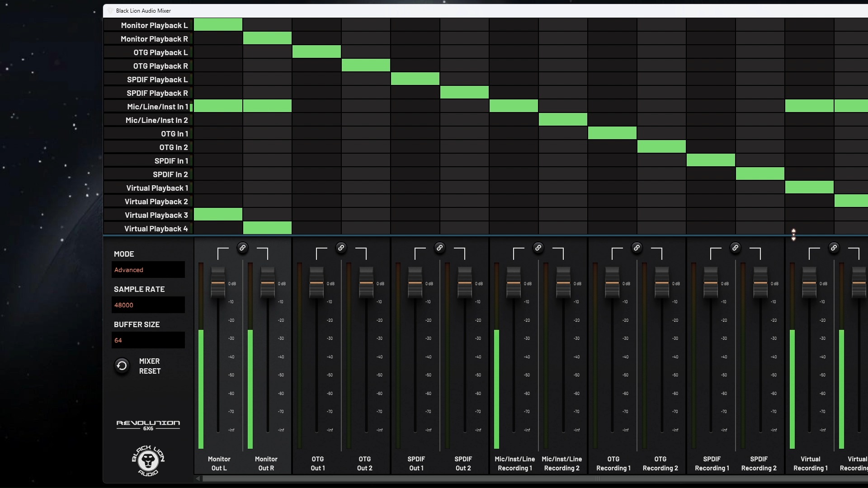Enable Mic/Line/Inst In 2 to Monitor Out L routing
Screen dimensions: 868x488
(218, 120)
